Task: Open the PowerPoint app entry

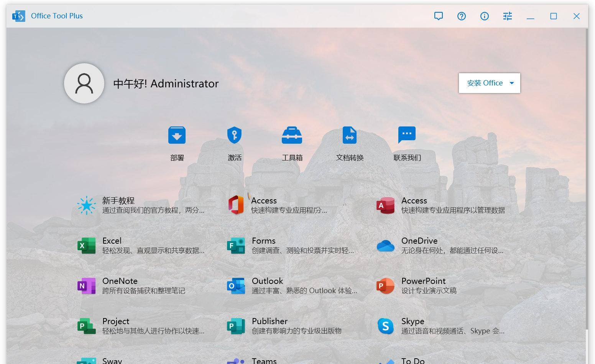Action: coord(423,281)
